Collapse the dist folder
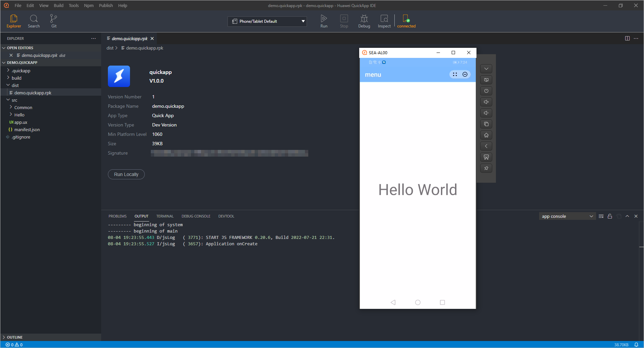Image resolution: width=644 pixels, height=348 pixels. 51,85
